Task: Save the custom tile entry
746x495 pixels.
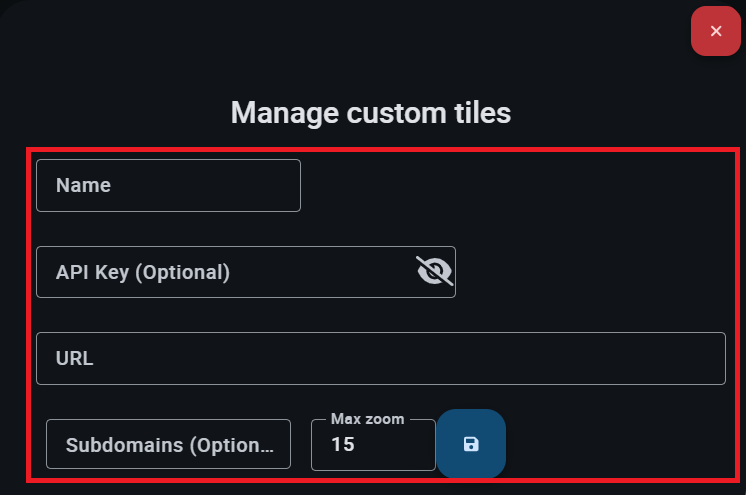Action: coord(471,444)
